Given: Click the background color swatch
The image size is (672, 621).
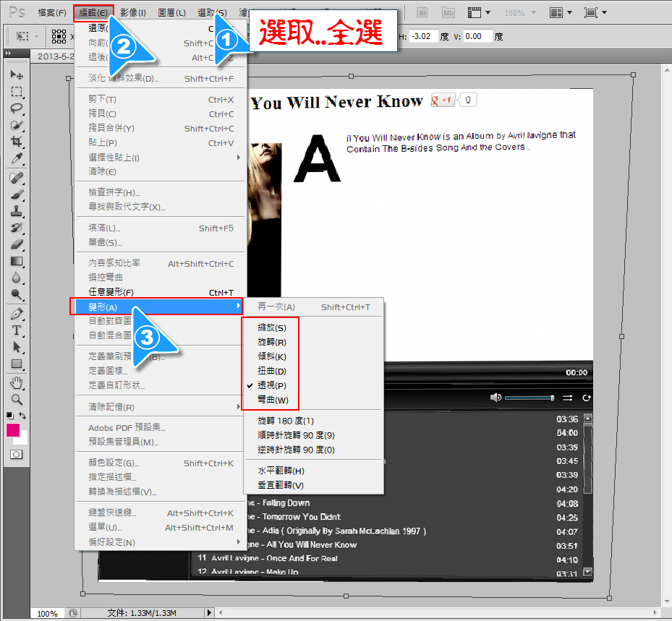Looking at the screenshot, I should (24, 439).
